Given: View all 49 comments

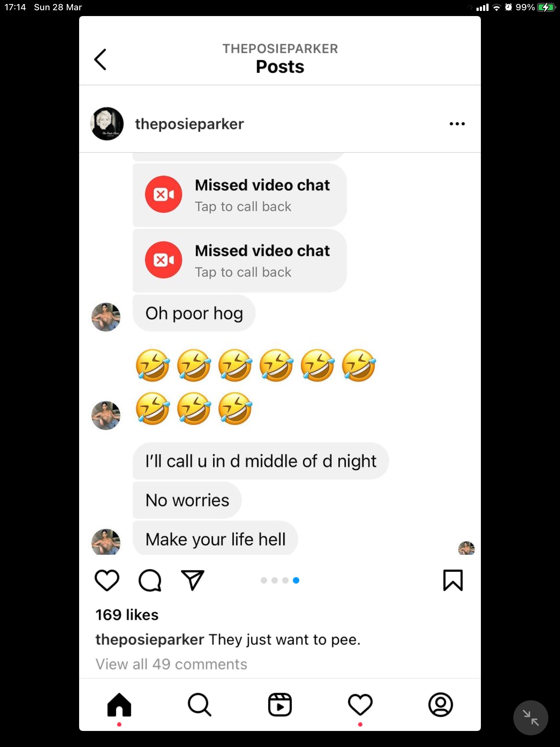Looking at the screenshot, I should coord(171,664).
